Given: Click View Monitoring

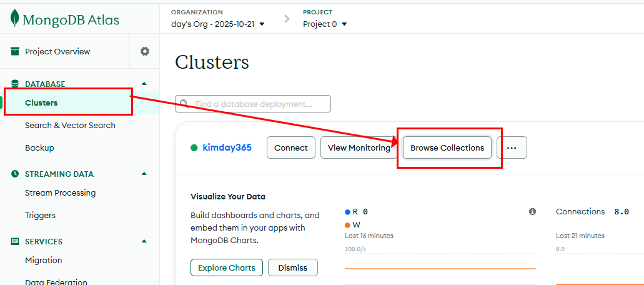Looking at the screenshot, I should 359,148.
